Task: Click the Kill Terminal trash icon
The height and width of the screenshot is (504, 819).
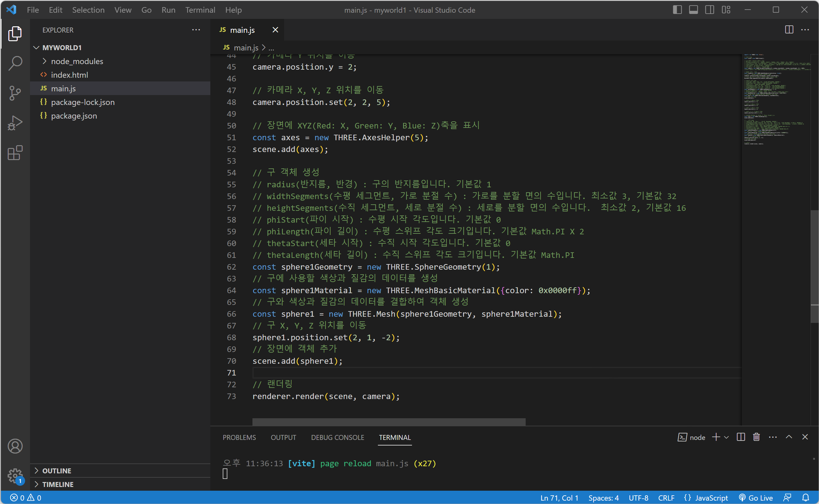Action: [756, 437]
